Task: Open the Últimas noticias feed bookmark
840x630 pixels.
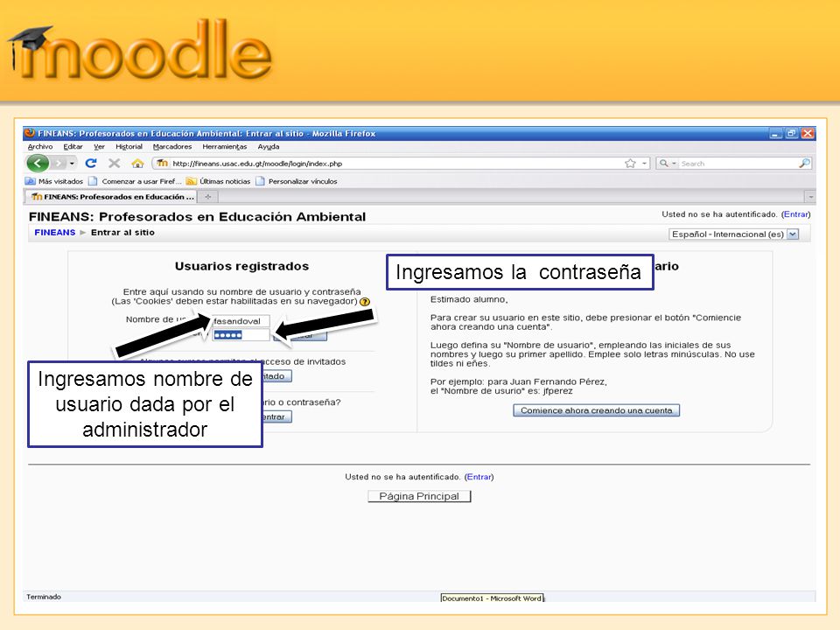Action: (219, 182)
